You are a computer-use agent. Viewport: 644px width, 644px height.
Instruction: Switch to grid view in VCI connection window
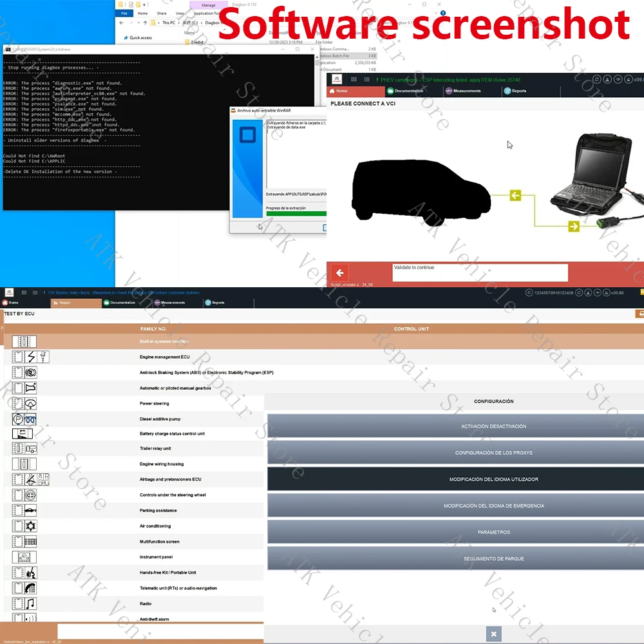354,79
